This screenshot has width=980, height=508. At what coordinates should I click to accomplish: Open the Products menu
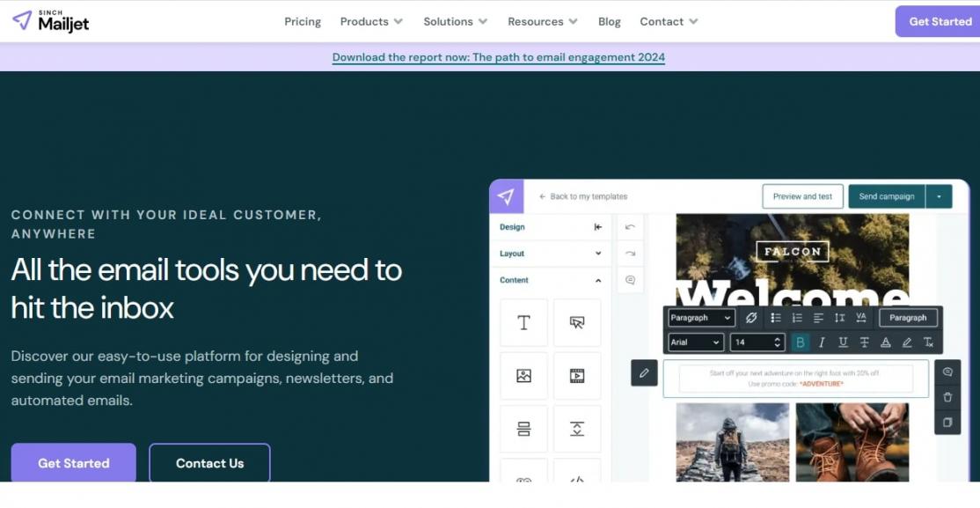[371, 21]
